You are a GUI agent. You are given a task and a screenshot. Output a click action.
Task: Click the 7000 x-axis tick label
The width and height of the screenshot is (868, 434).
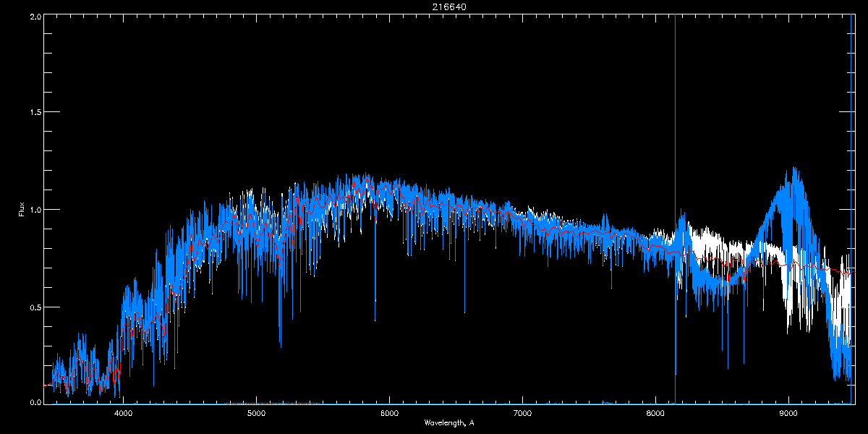pos(522,414)
